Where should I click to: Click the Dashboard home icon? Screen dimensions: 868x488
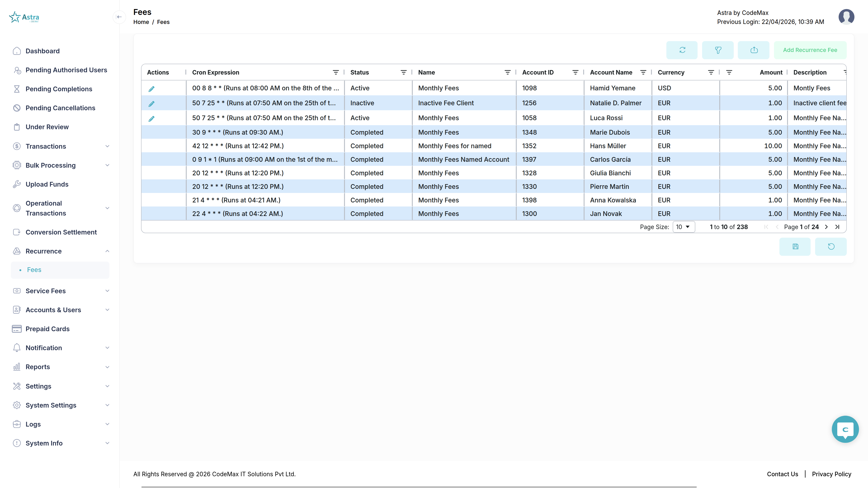(17, 51)
